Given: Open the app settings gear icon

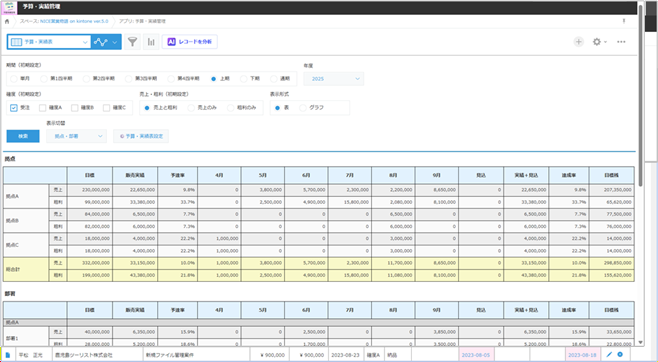Looking at the screenshot, I should click(596, 42).
